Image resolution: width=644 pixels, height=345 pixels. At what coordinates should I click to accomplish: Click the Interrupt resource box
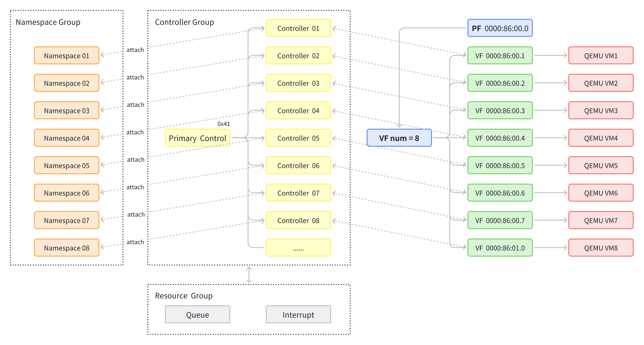coord(298,314)
